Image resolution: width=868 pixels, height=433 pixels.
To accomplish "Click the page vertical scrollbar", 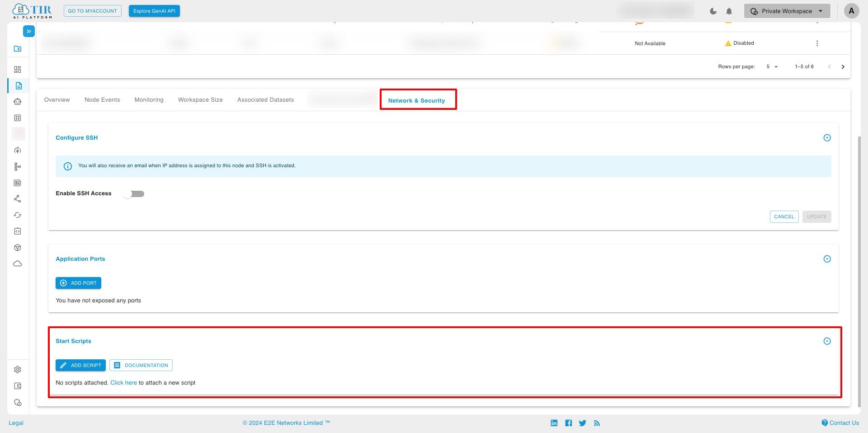I will pos(859,271).
